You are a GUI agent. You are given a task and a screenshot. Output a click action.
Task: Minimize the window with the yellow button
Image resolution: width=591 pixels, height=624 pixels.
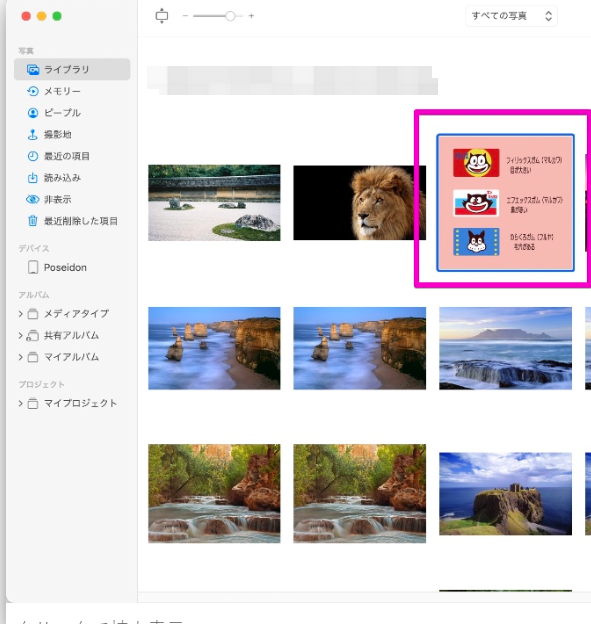pyautogui.click(x=42, y=16)
